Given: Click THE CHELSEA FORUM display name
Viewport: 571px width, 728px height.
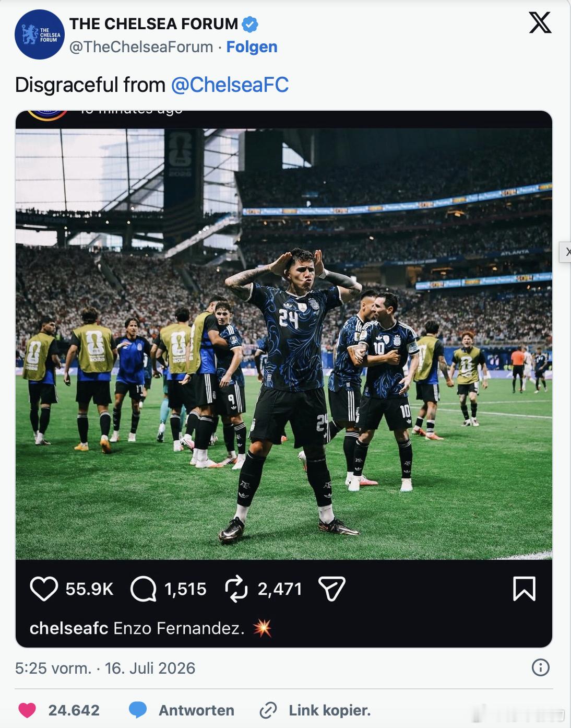Looking at the screenshot, I should (153, 24).
